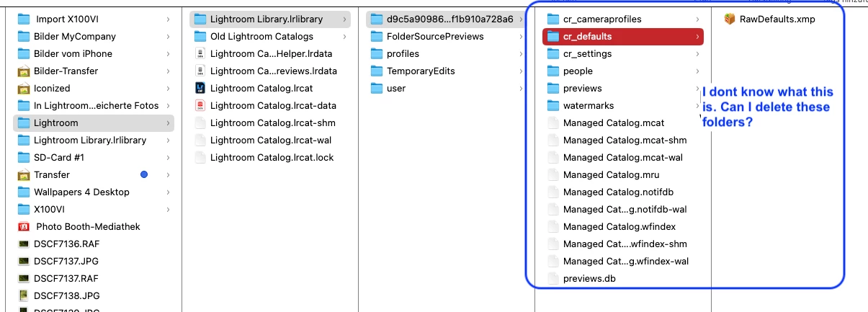Image resolution: width=868 pixels, height=312 pixels.
Task: Click the cr_cameraprofiles folder icon
Action: pyautogui.click(x=552, y=19)
